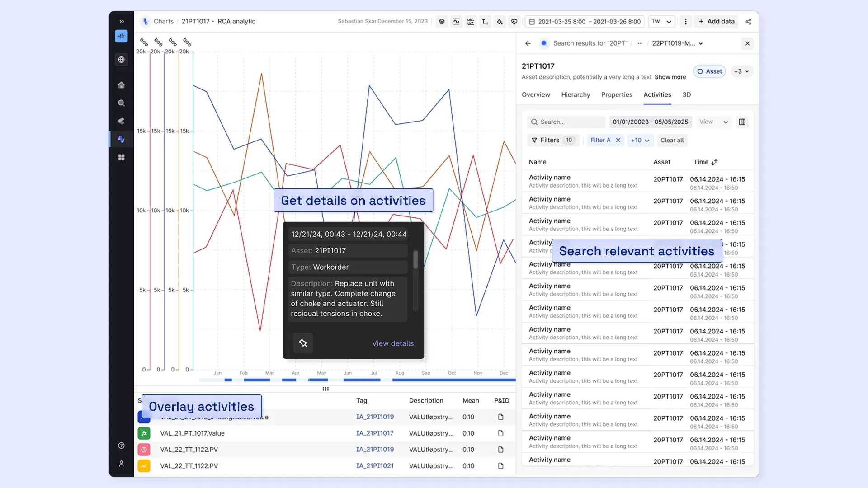This screenshot has width=868, height=488.
Task: Expand the +3 asset tags dropdown
Action: 741,71
